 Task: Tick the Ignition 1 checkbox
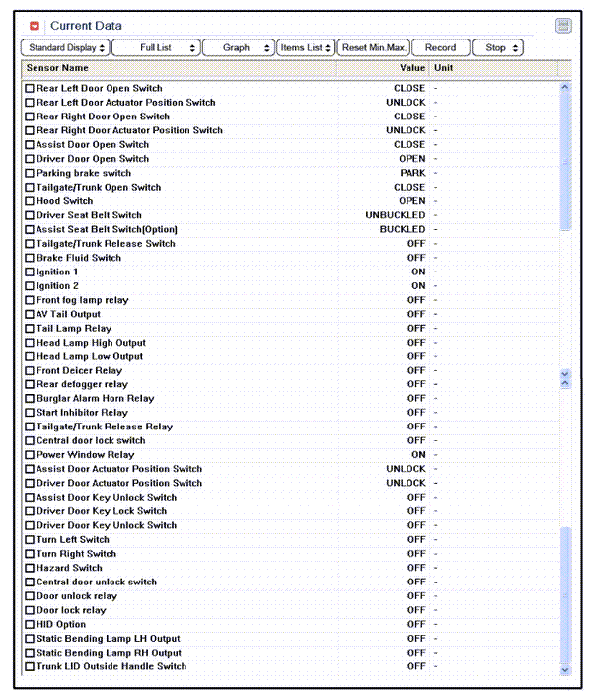point(29,272)
